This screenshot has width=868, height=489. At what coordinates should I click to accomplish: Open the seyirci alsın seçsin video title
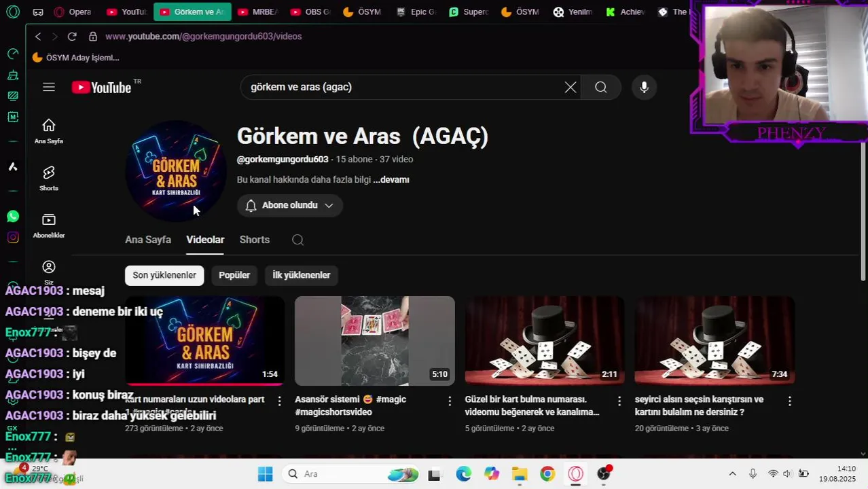[700, 405]
